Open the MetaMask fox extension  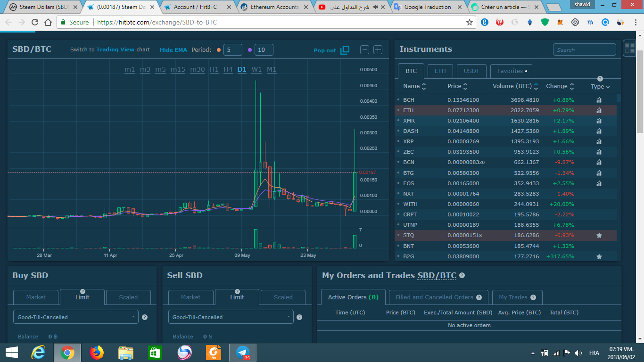(560, 22)
